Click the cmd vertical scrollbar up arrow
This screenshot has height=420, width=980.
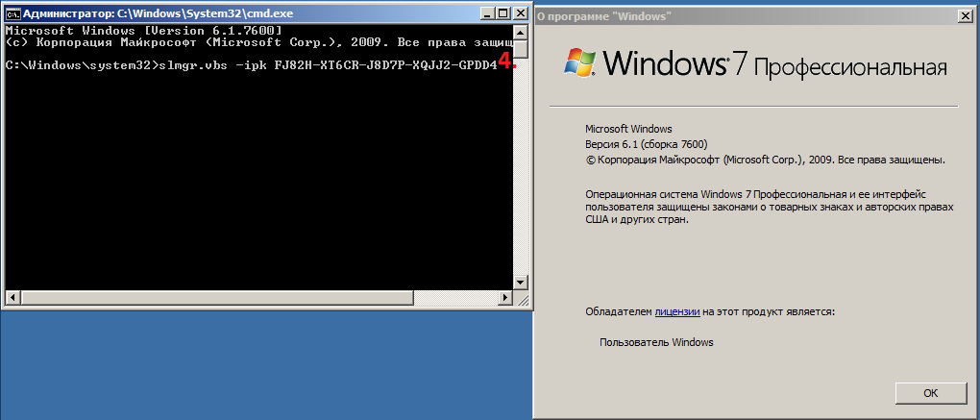pyautogui.click(x=520, y=32)
